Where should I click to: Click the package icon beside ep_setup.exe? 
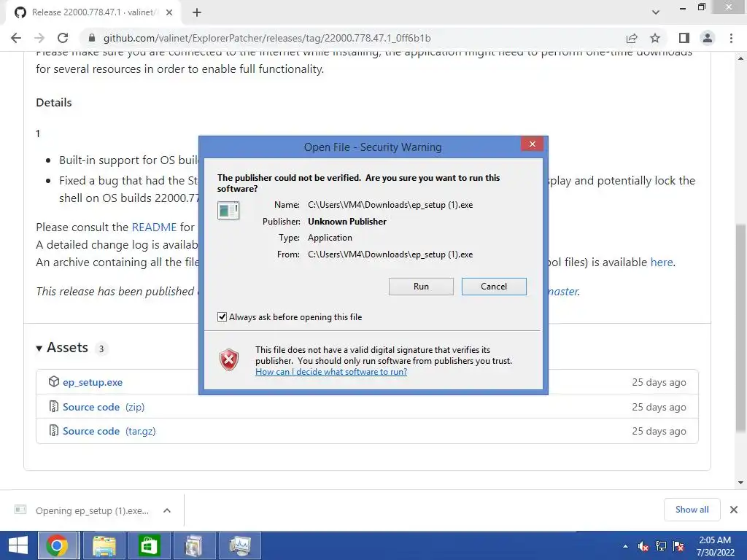tap(54, 381)
